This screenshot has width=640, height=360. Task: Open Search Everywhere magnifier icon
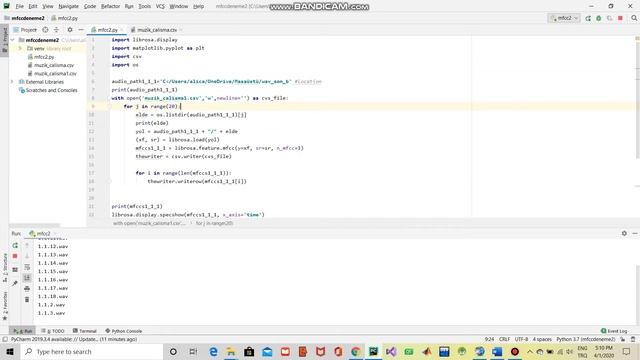click(x=634, y=18)
